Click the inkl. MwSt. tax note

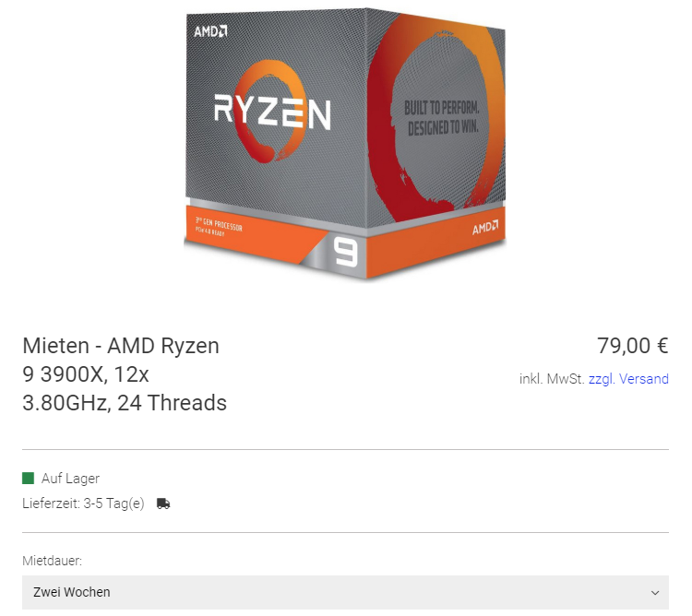point(552,379)
